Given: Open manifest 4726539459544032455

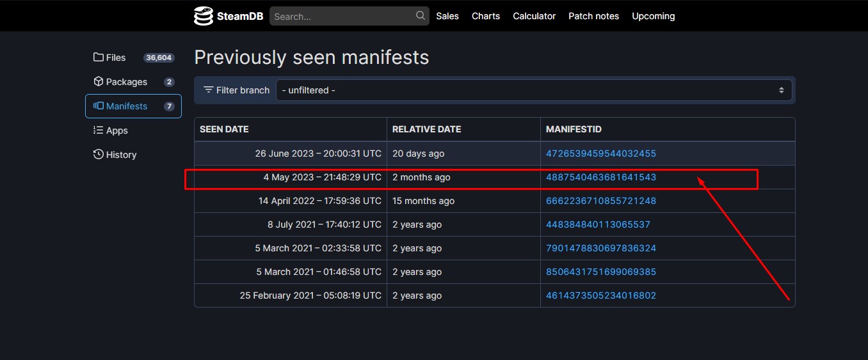Looking at the screenshot, I should tap(601, 153).
